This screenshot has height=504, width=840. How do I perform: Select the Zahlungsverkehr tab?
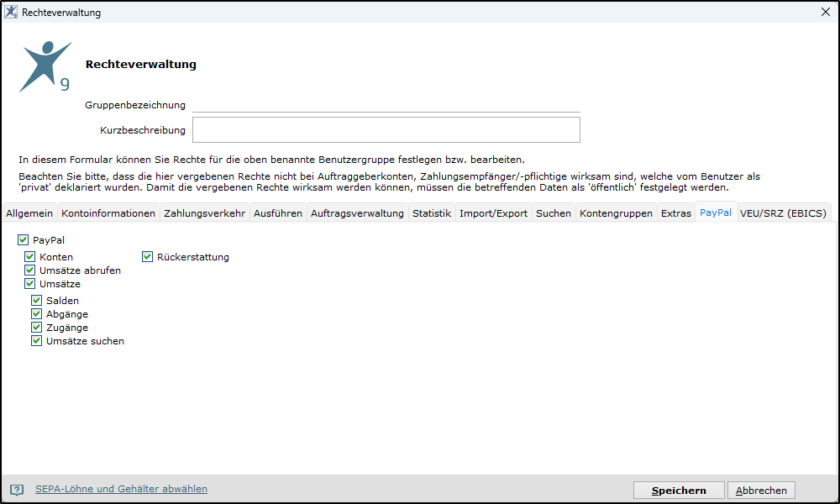click(205, 213)
